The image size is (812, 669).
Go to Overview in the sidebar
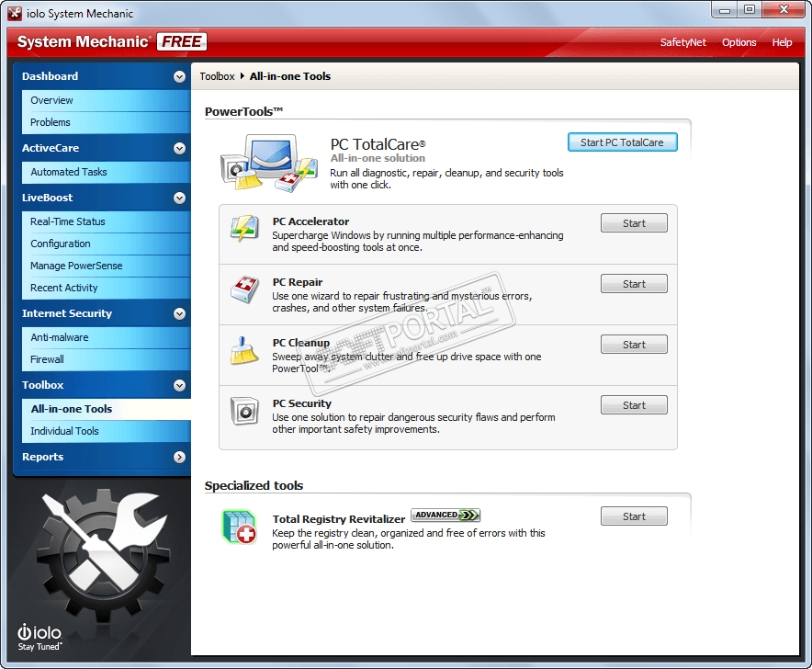[107, 100]
